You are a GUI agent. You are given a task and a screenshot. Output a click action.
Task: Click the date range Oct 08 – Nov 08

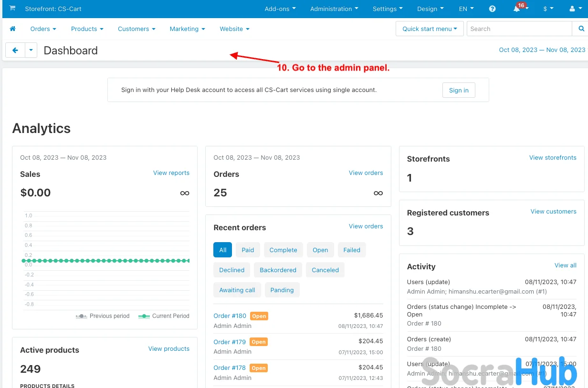(542, 50)
